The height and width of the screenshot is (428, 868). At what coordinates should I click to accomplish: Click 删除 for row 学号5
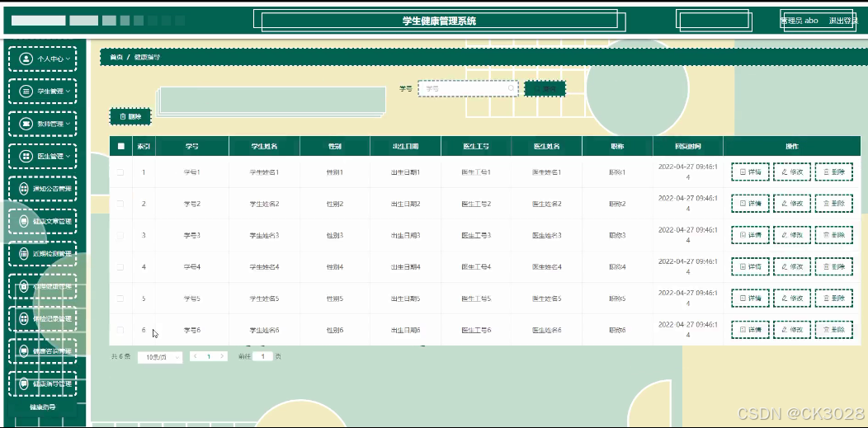coord(834,299)
